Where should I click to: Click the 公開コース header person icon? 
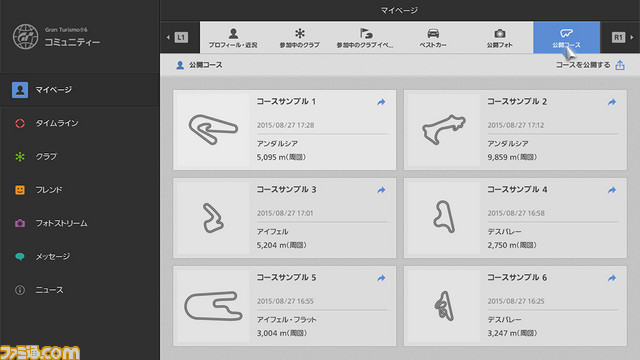pyautogui.click(x=180, y=65)
